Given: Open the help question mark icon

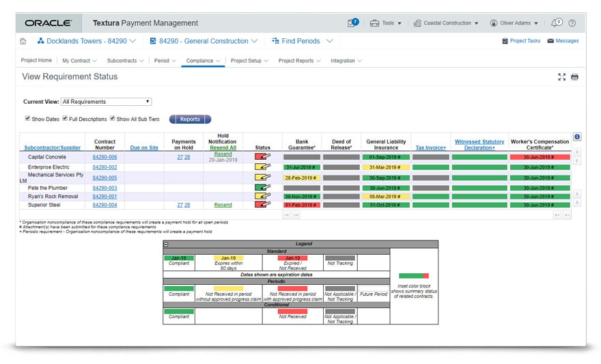Looking at the screenshot, I should (x=572, y=23).
